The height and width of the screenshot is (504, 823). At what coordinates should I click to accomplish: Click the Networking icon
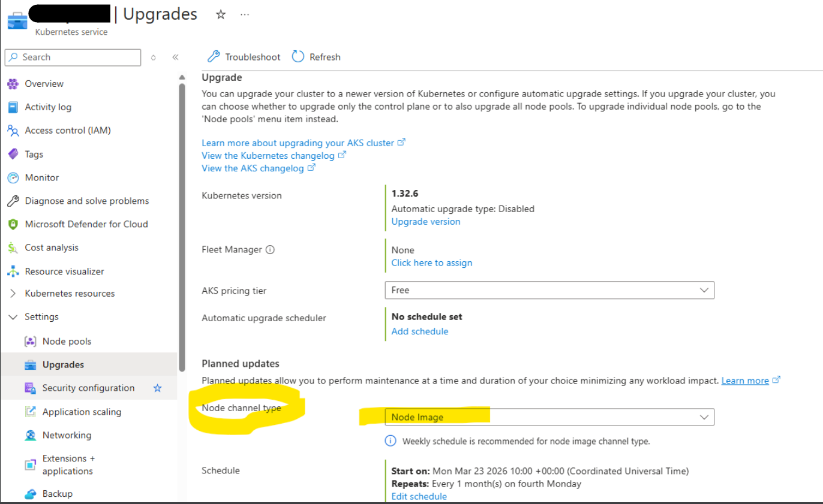[31, 435]
